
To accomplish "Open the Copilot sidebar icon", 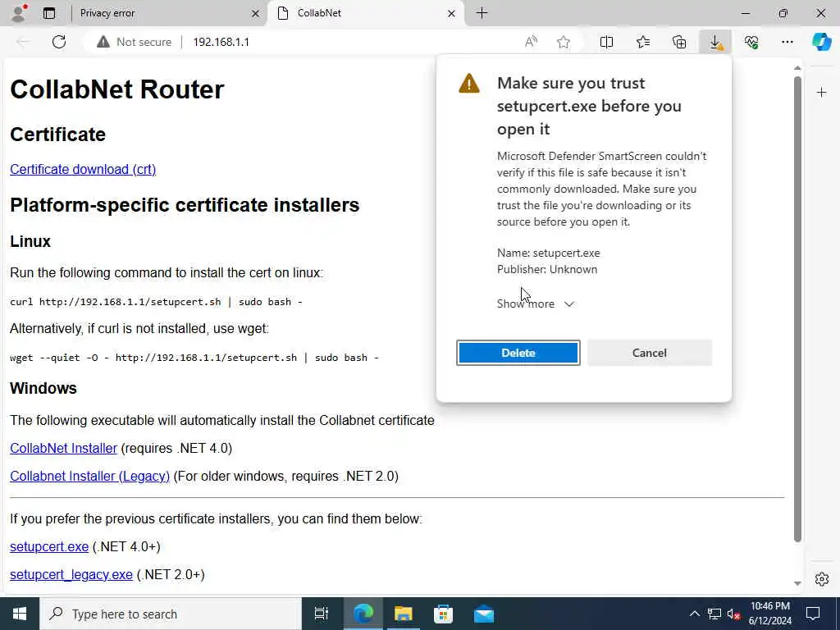I will [822, 42].
